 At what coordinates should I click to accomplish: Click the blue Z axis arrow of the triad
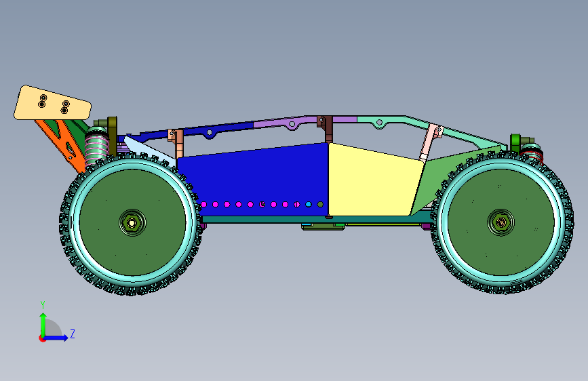tap(56, 338)
